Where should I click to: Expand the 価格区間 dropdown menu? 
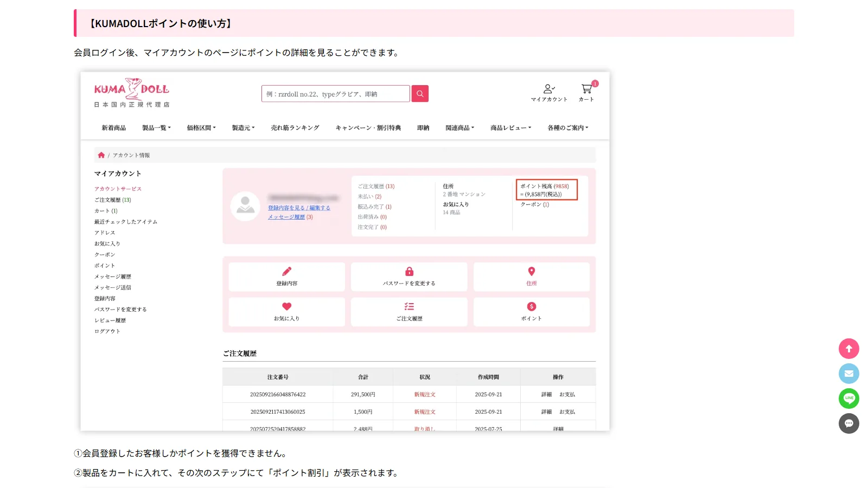tap(201, 128)
